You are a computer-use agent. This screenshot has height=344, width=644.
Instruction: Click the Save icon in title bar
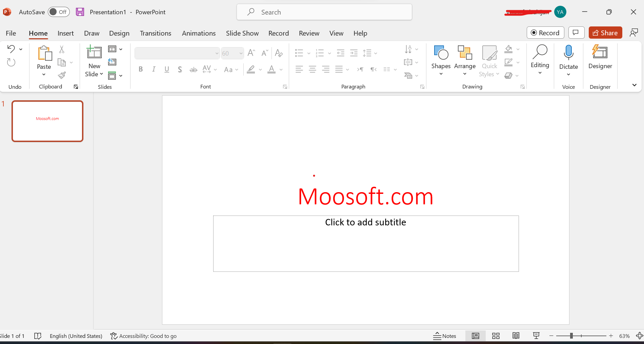pos(80,12)
